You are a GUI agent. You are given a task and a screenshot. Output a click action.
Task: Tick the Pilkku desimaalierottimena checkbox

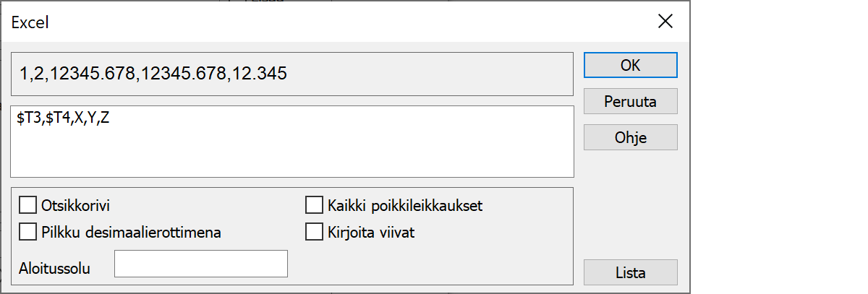[x=28, y=232]
